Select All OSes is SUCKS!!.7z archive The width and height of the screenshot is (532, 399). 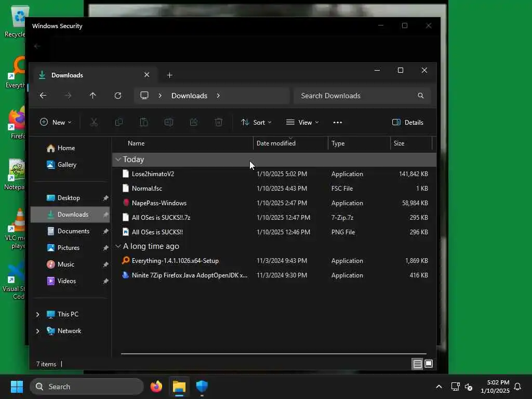274,218
